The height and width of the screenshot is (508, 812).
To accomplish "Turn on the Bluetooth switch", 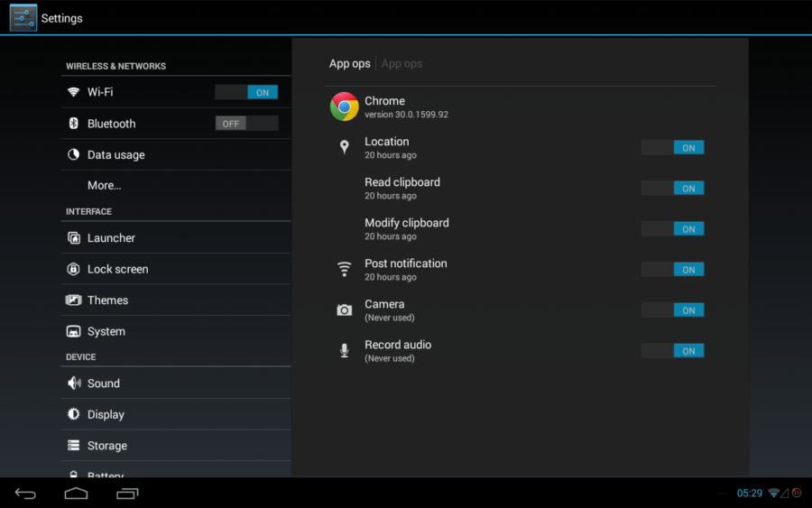I will [246, 124].
